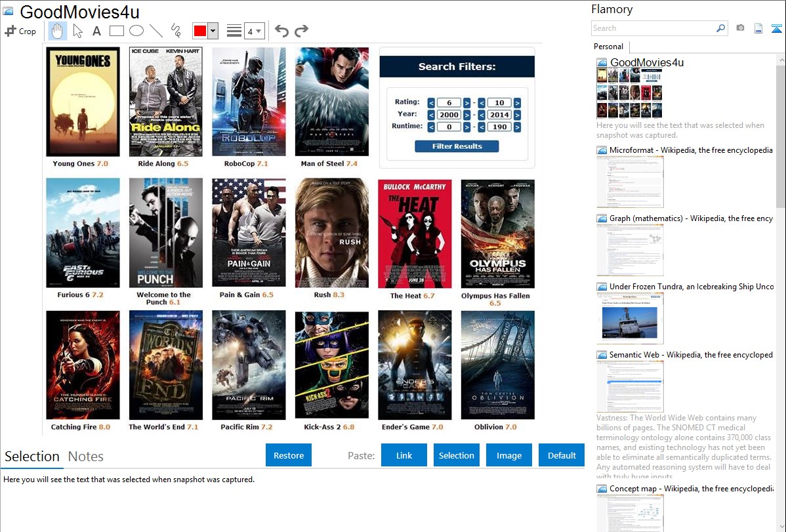
Task: Activate the hand pan tool
Action: coord(57,31)
